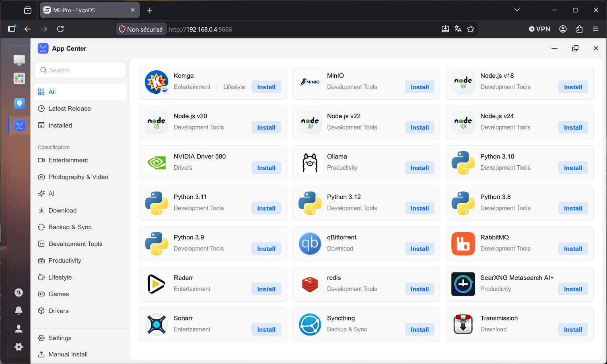Select the SearXNG Metasearch AI+ icon

point(463,284)
